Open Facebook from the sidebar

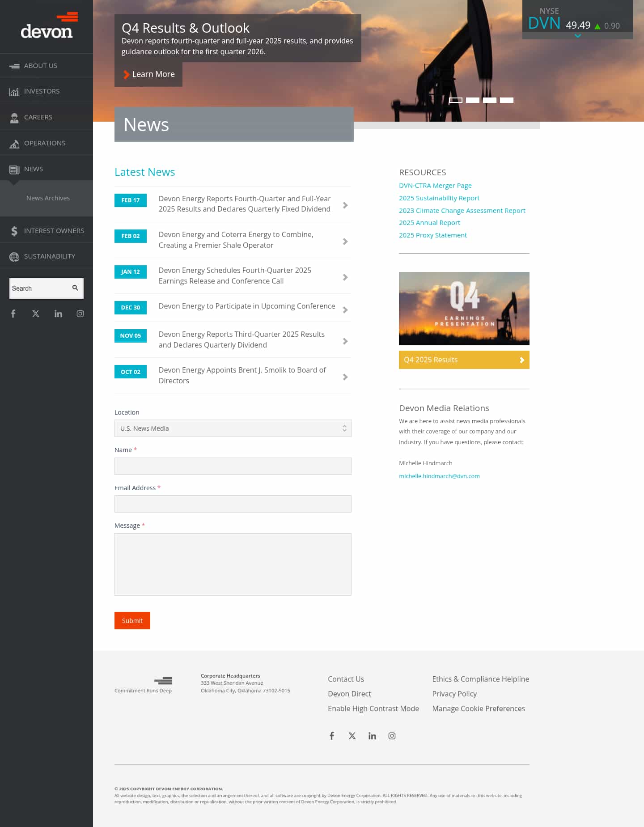[13, 314]
